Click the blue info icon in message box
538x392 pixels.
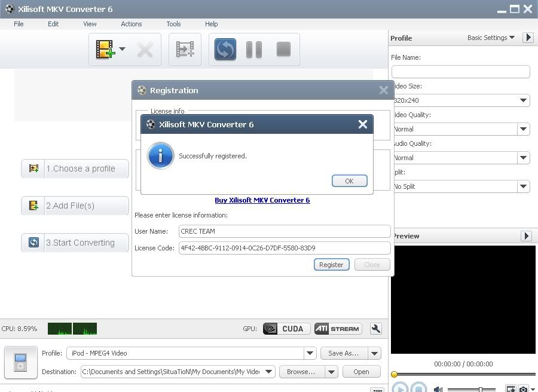[x=161, y=156]
